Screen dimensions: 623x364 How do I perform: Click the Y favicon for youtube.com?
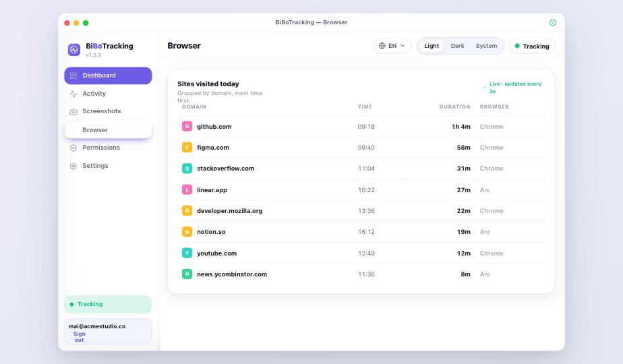tap(187, 253)
